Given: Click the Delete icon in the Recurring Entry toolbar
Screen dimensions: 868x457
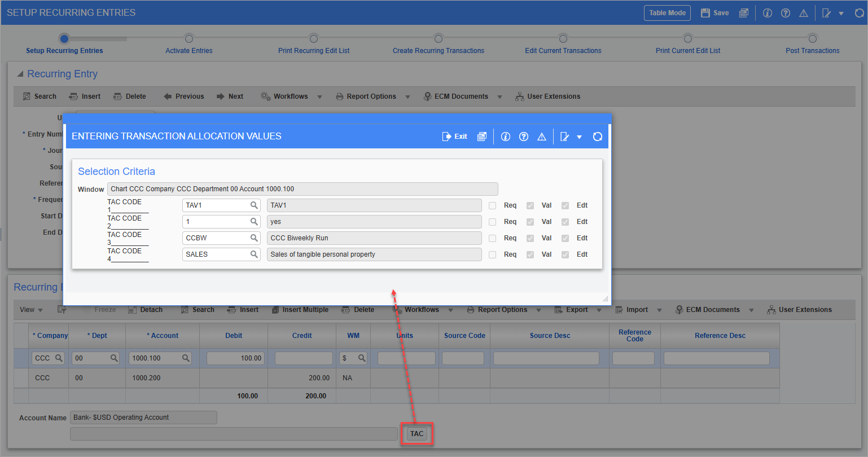Looking at the screenshot, I should (129, 96).
